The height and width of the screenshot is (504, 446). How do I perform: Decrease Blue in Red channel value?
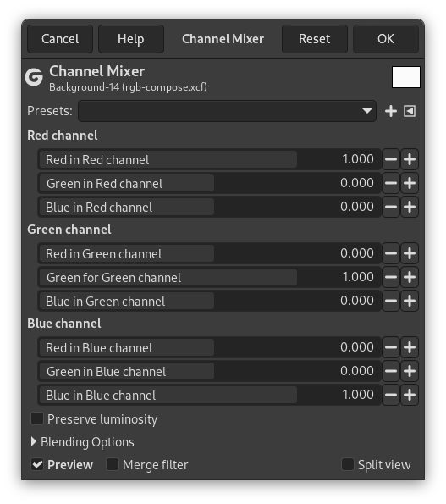click(x=391, y=207)
